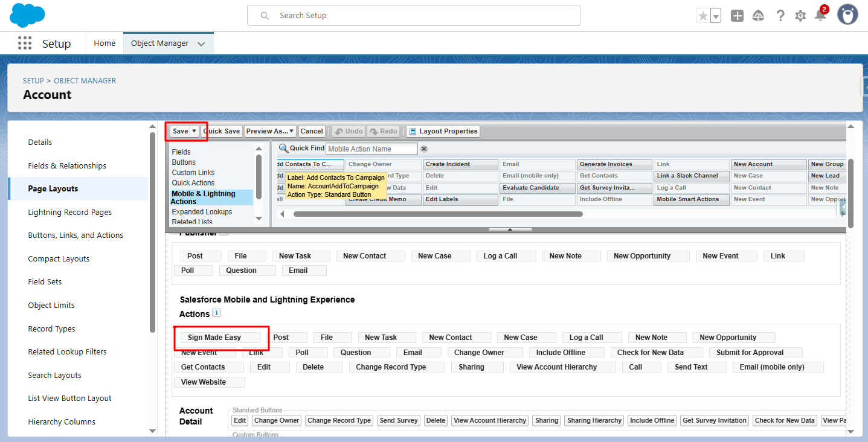868x442 pixels.
Task: Open the user profile avatar
Action: pos(847,15)
